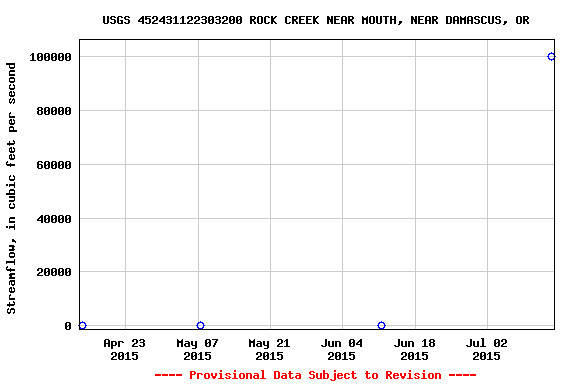Click the x-axis label 'Jun 04 2015'
The height and width of the screenshot is (384, 576).
(342, 349)
